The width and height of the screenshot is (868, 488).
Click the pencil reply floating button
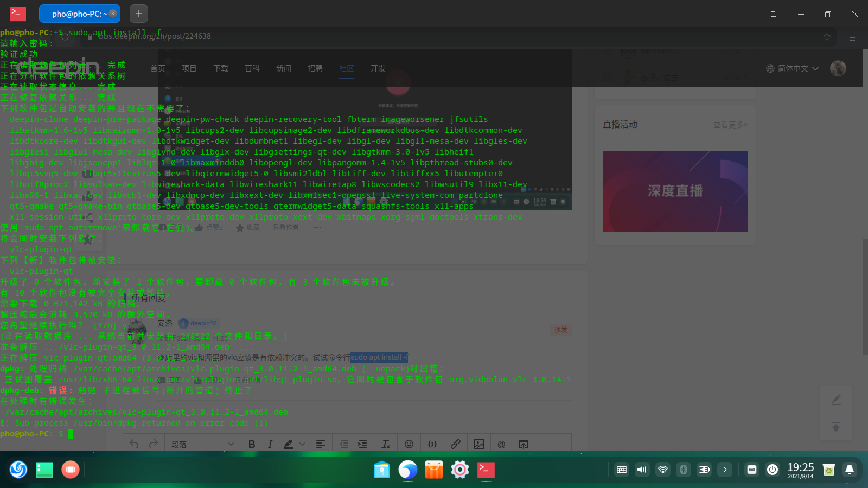[x=837, y=400]
